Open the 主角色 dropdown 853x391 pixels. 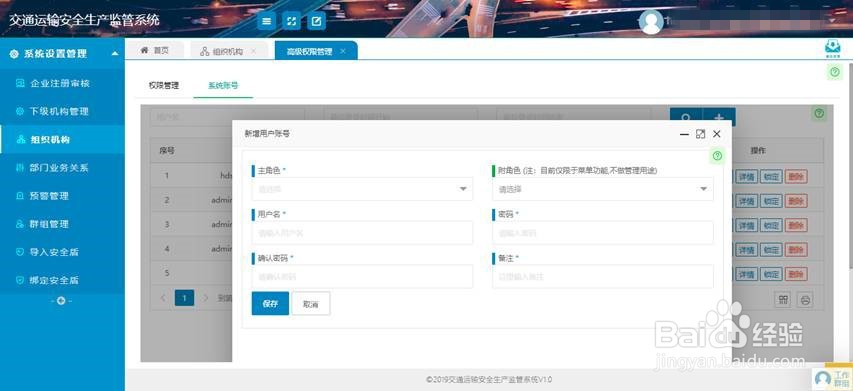pyautogui.click(x=362, y=189)
